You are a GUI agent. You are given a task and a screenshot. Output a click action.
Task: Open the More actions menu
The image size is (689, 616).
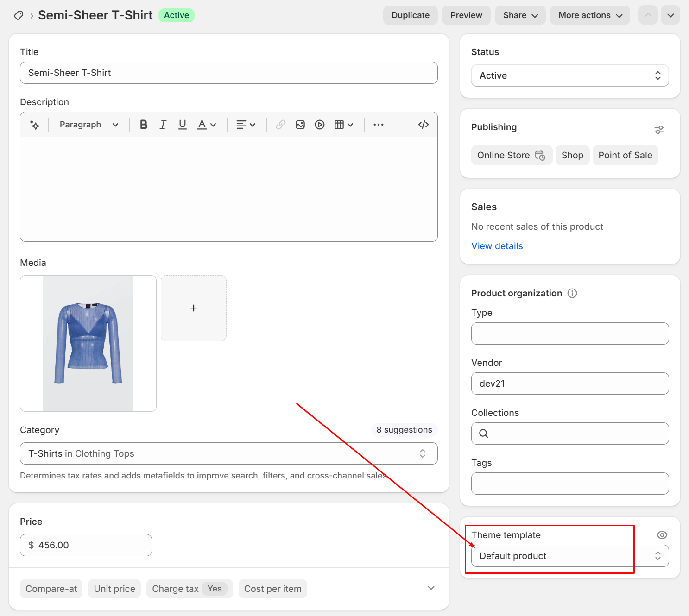click(x=589, y=15)
